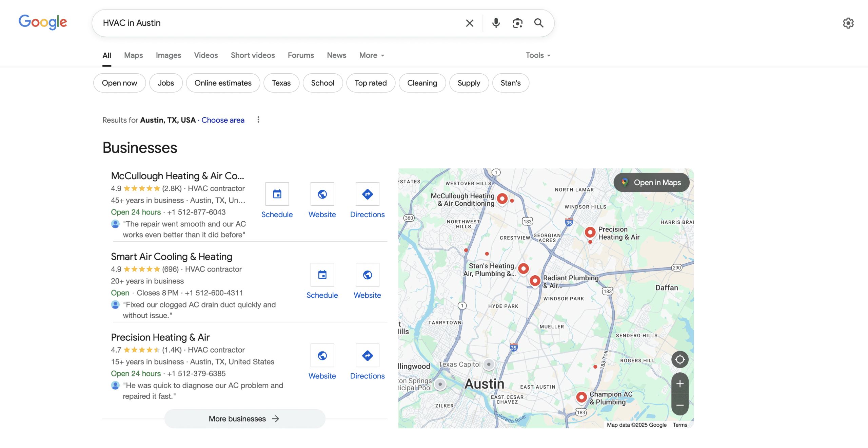Toggle the Texas filter chip

pos(281,83)
